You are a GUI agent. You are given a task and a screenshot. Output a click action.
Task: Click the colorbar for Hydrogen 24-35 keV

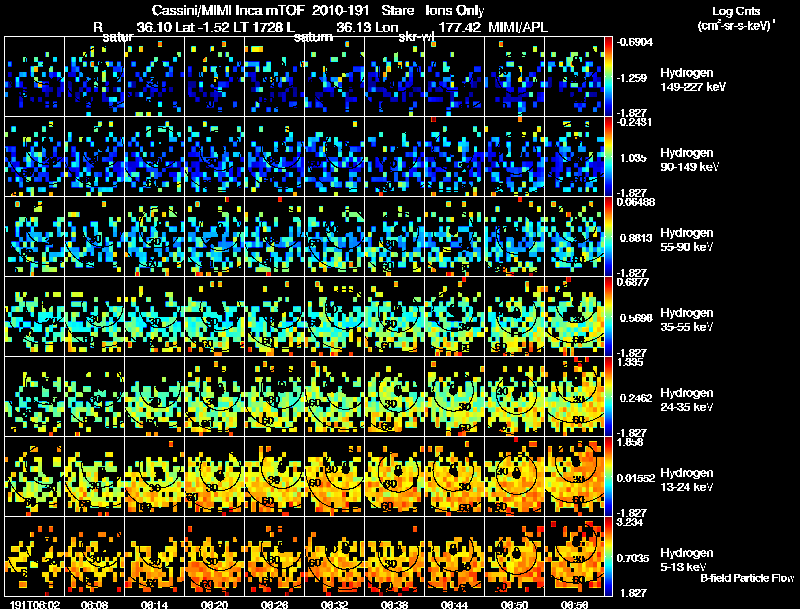click(608, 396)
